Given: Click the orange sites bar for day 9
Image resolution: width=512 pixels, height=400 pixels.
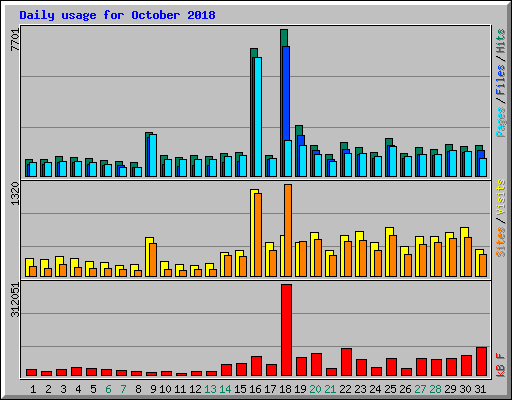Looking at the screenshot, I should pyautogui.click(x=153, y=260).
